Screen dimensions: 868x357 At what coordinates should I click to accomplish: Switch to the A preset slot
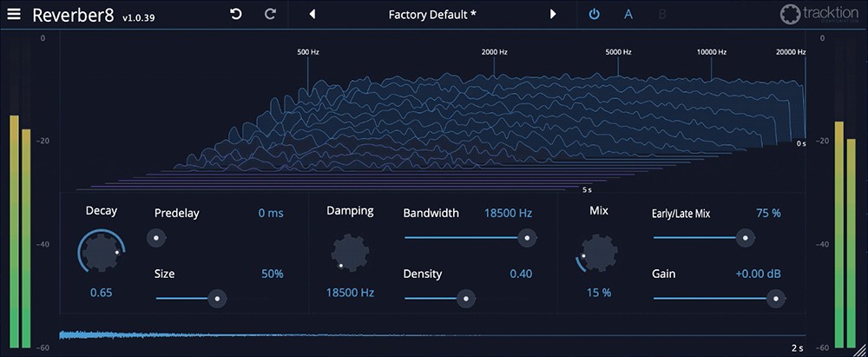coord(628,14)
